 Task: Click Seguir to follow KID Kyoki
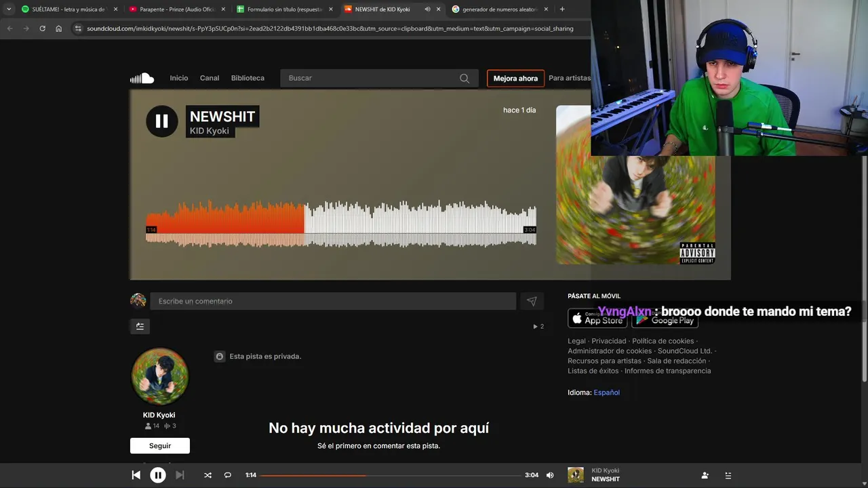pyautogui.click(x=160, y=446)
